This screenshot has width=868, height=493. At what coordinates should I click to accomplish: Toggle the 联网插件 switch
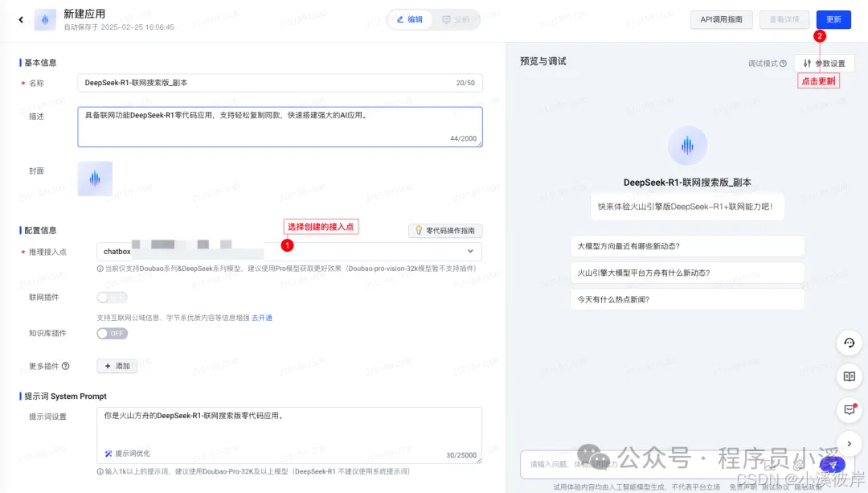(x=112, y=298)
